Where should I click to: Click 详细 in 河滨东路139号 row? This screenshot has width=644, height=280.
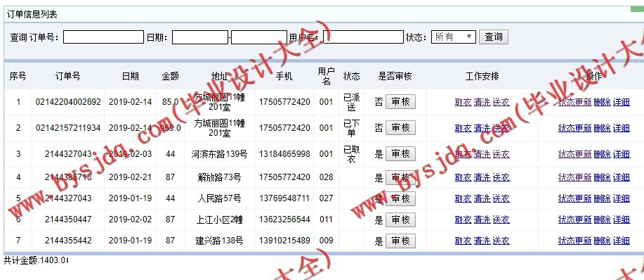[x=622, y=154]
